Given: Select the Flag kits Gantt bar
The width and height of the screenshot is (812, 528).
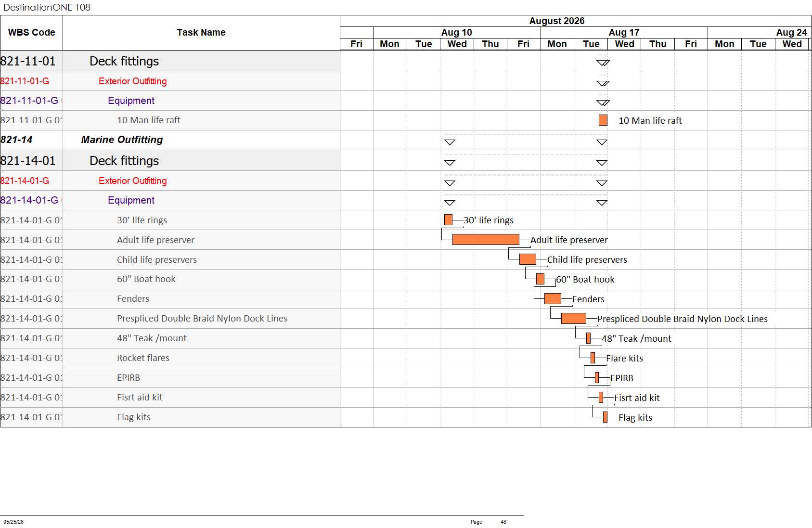Looking at the screenshot, I should coord(605,417).
